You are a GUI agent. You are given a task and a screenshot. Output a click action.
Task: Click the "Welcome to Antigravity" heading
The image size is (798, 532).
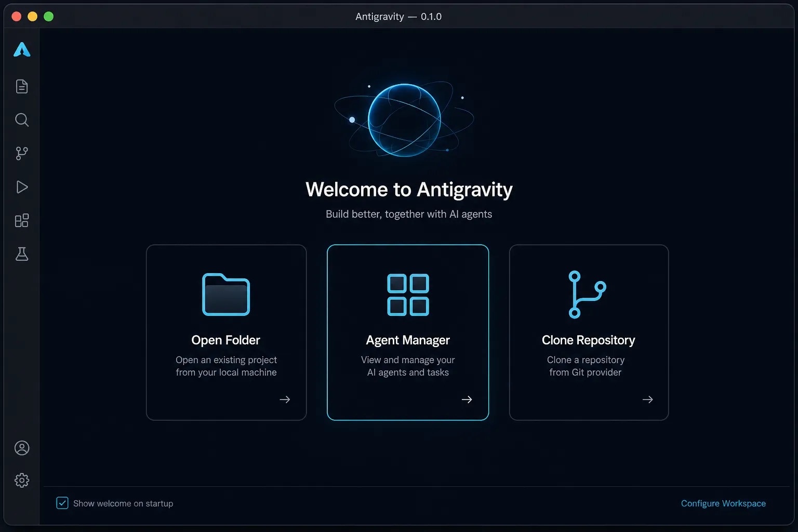pos(409,190)
